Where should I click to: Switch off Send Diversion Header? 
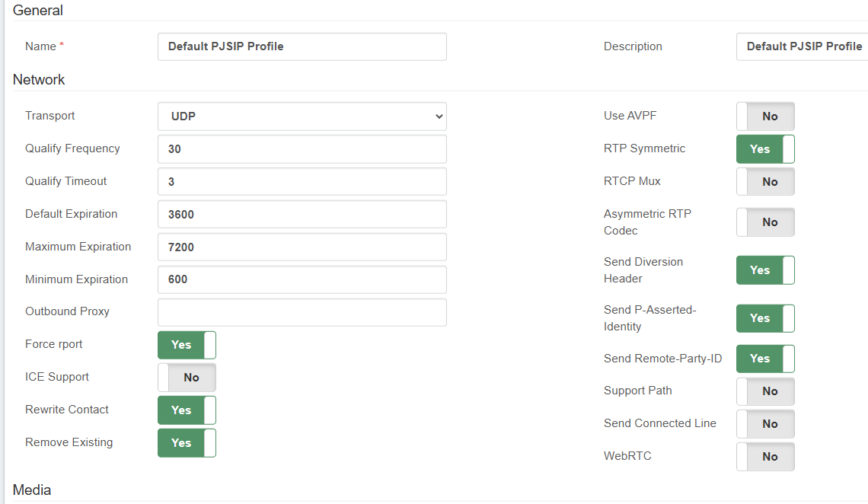[765, 270]
